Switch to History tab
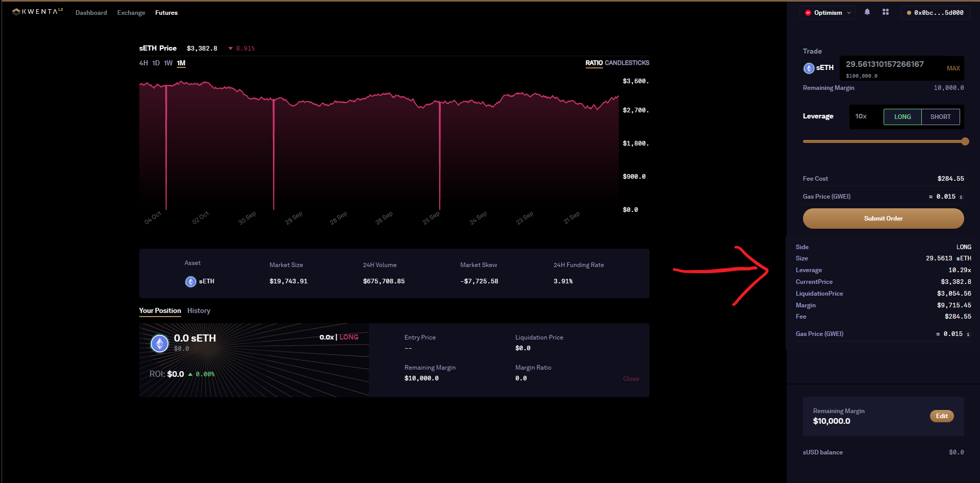This screenshot has width=980, height=483. coord(198,310)
